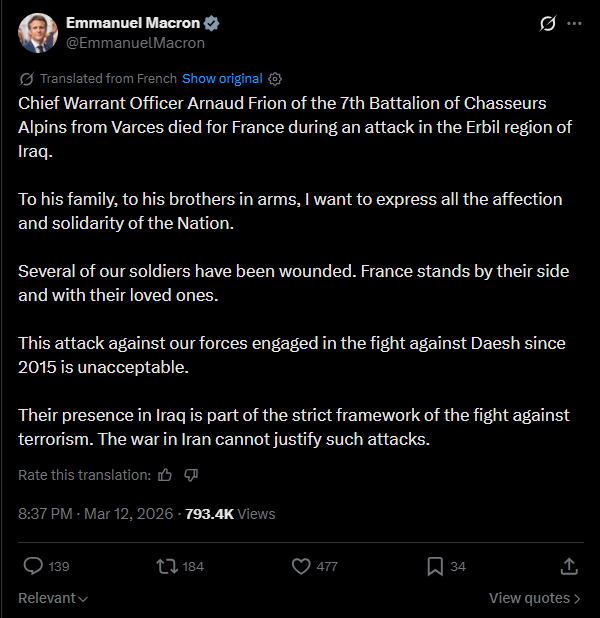
Task: Click the Emmanuel Macron display name
Action: [133, 23]
